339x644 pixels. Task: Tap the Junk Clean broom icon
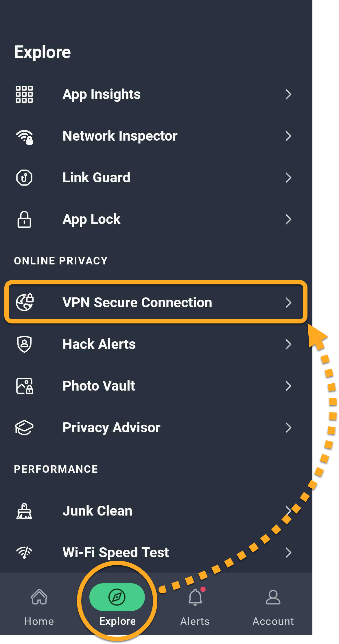tap(24, 511)
